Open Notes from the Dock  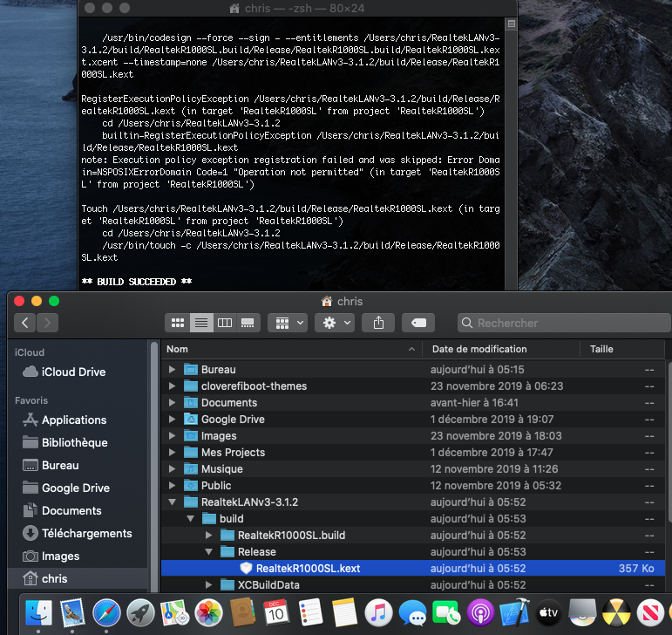[344, 612]
